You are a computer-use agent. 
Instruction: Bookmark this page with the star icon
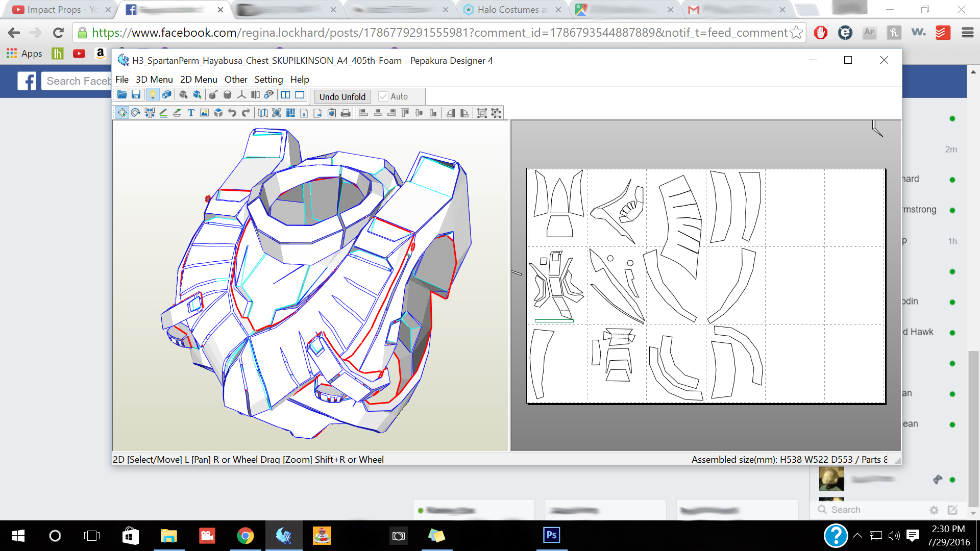pos(796,33)
